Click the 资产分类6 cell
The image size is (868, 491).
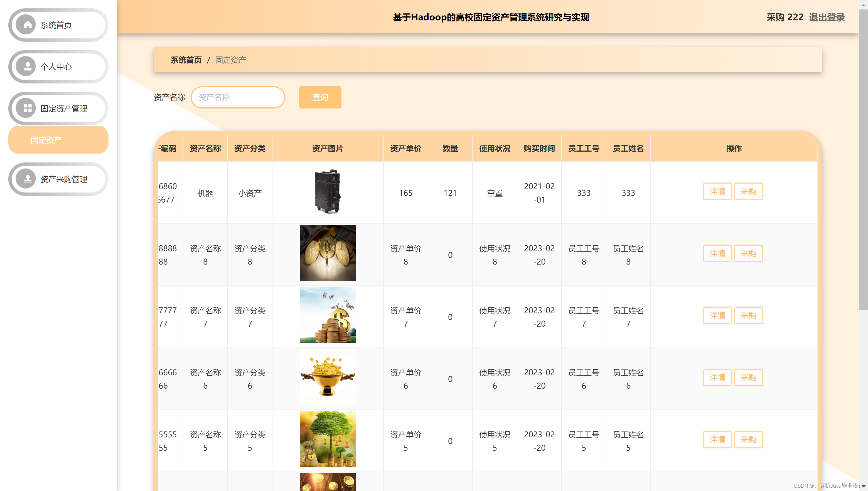click(x=250, y=379)
